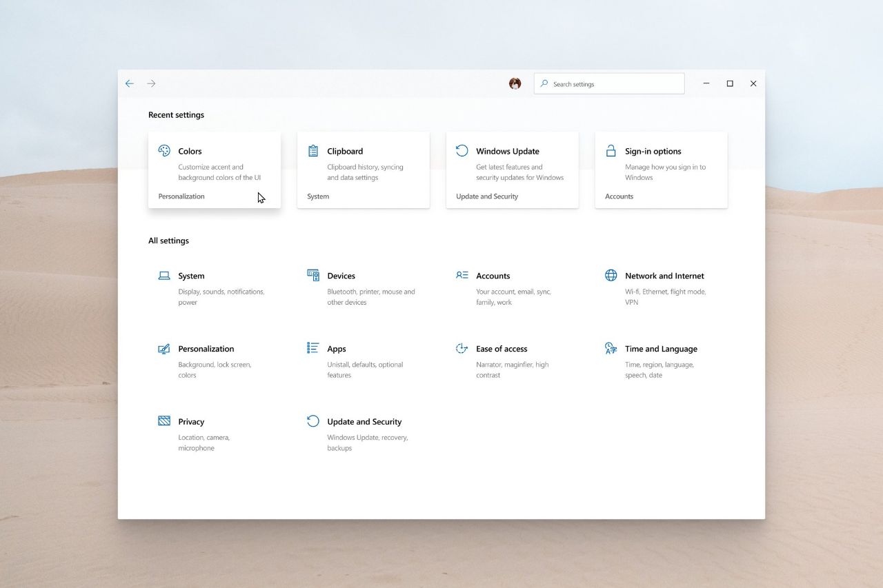
Task: Click the Apps list icon
Action: 313,348
